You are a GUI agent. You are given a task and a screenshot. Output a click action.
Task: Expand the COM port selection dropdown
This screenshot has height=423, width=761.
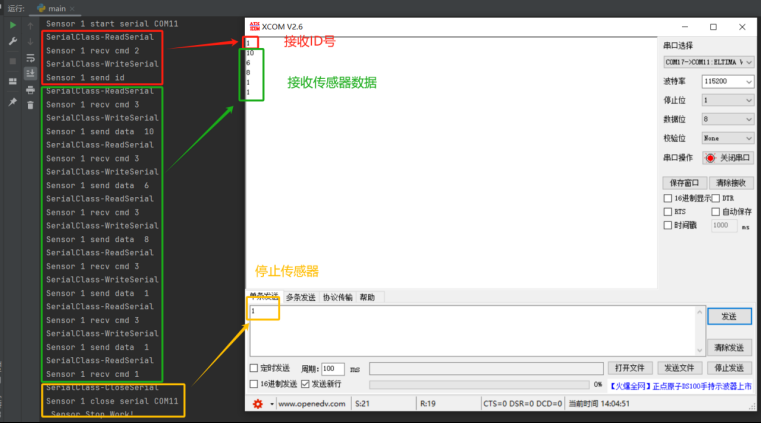708,62
